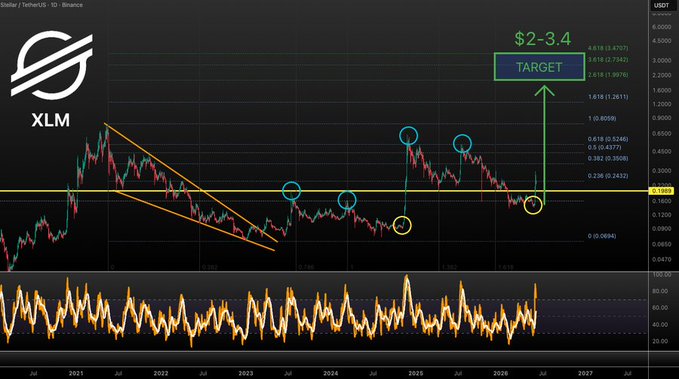Click the yellow 0.1989 price label
Image resolution: width=679 pixels, height=379 pixels.
[x=661, y=191]
